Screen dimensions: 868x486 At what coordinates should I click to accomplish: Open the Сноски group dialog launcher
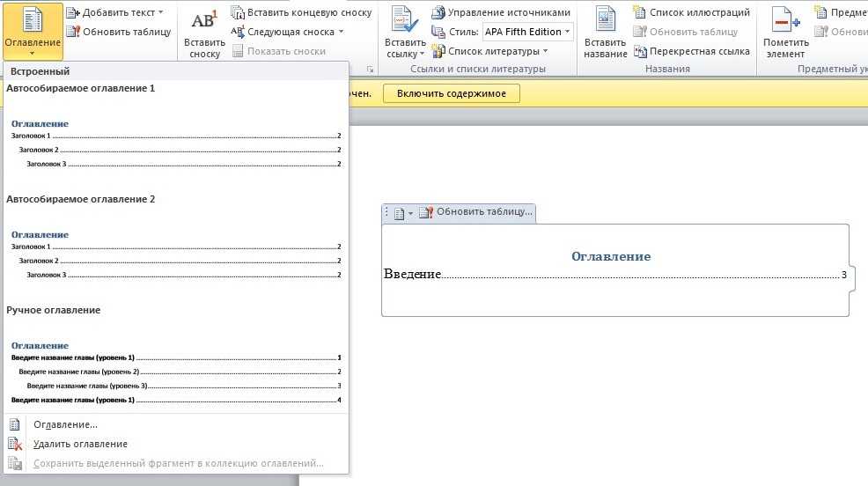coord(370,70)
